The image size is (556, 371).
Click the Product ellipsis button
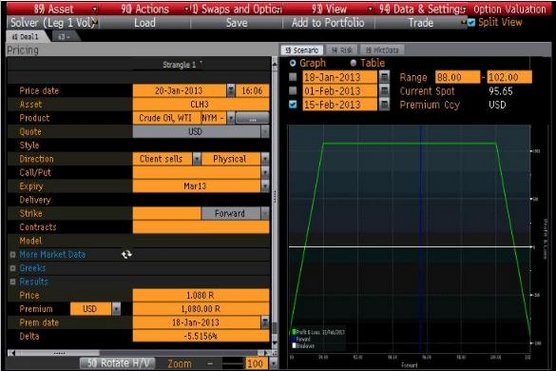pyautogui.click(x=252, y=118)
